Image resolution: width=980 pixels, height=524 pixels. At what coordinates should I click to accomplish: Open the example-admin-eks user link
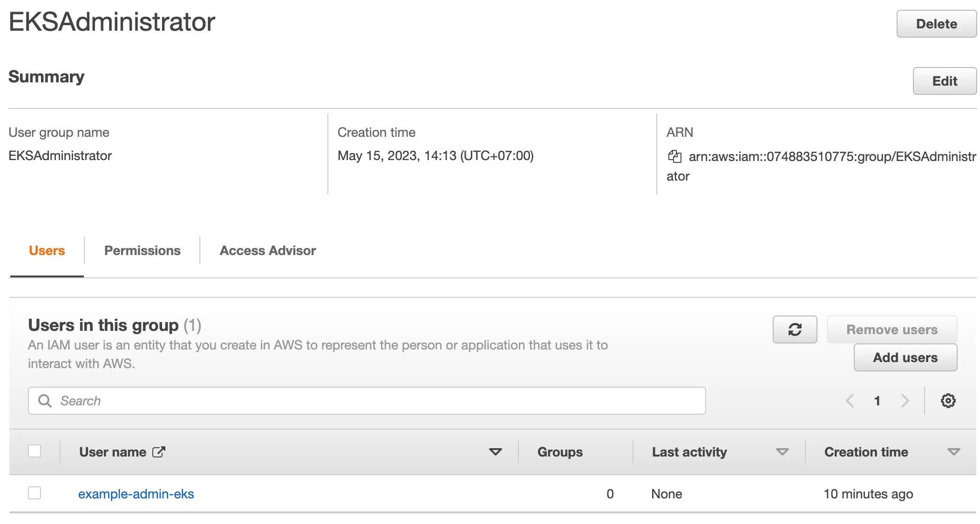pos(136,494)
